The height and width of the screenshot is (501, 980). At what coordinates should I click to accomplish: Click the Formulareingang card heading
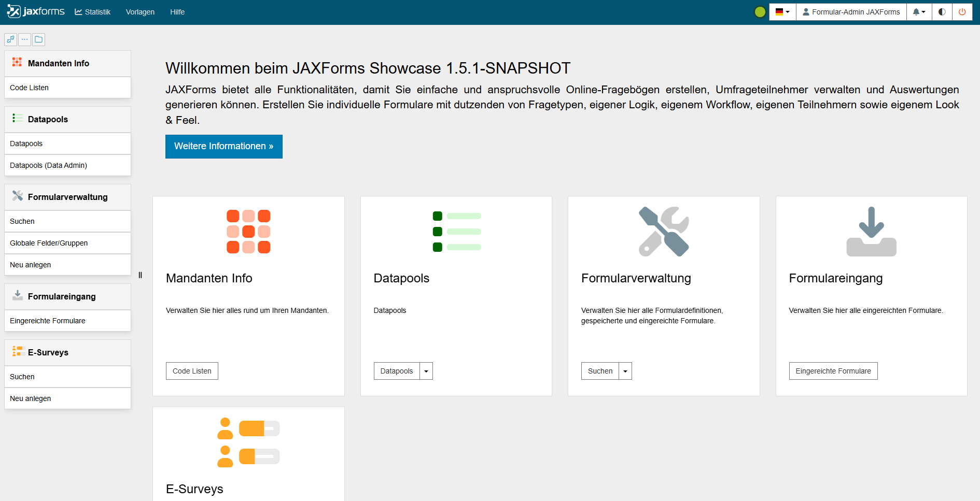point(836,278)
